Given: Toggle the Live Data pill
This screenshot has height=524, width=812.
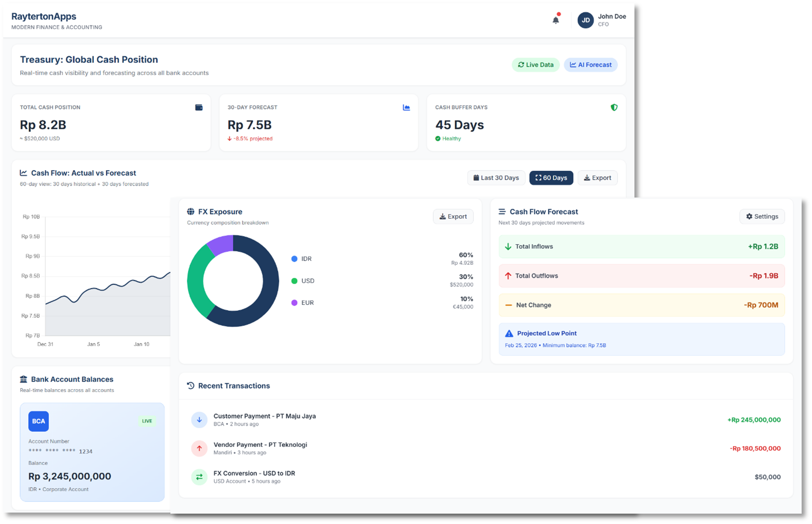Looking at the screenshot, I should click(535, 65).
